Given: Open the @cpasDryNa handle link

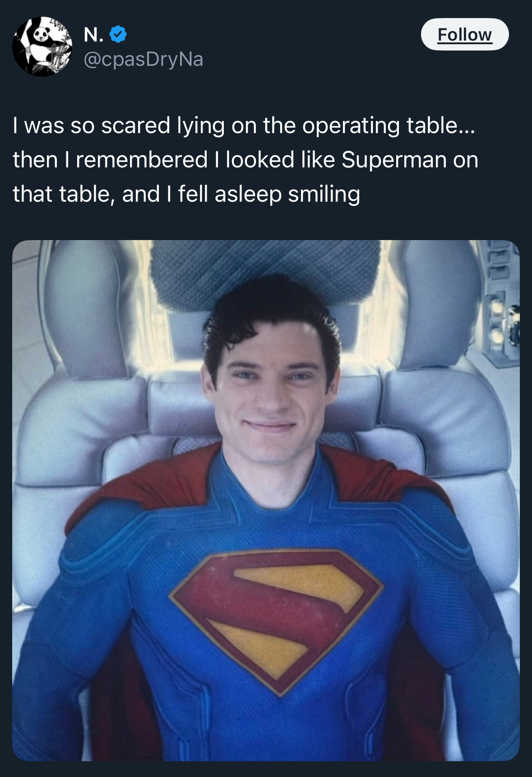Looking at the screenshot, I should click(x=143, y=59).
